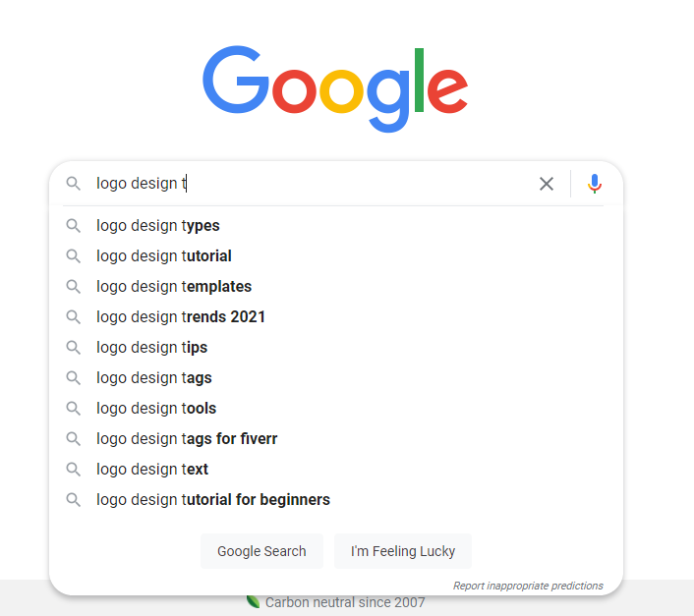Click into the search text field
The width and height of the screenshot is (694, 616).
click(315, 184)
